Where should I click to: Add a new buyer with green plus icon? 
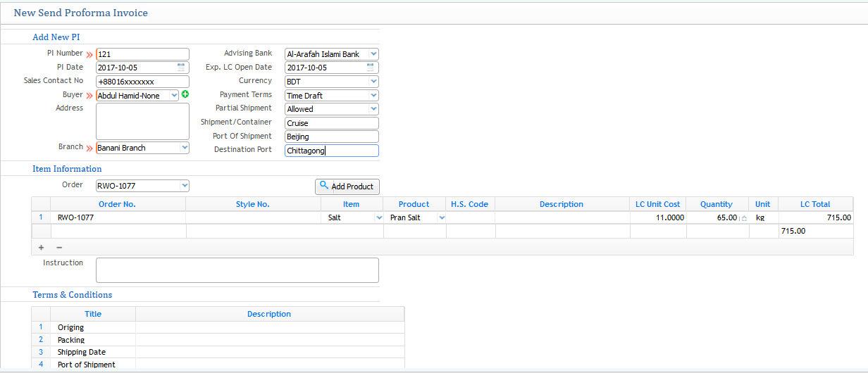[185, 94]
